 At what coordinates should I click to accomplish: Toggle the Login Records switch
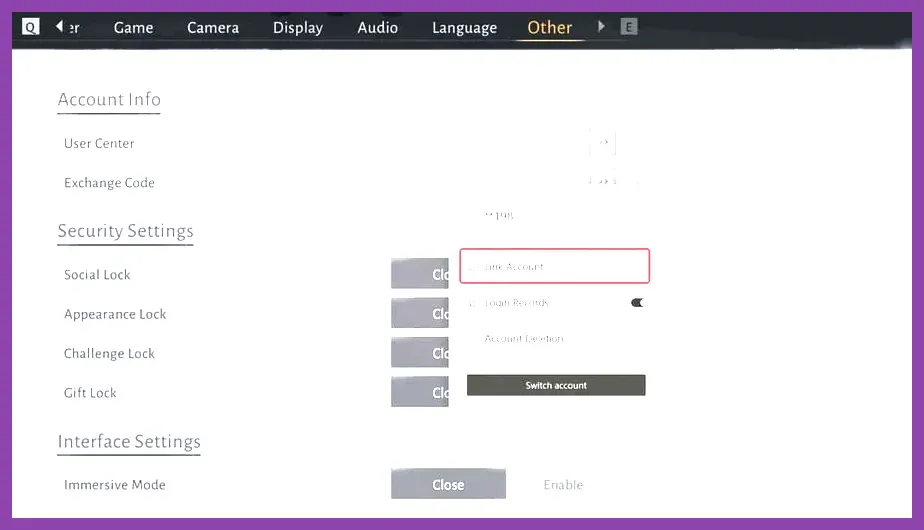point(638,302)
